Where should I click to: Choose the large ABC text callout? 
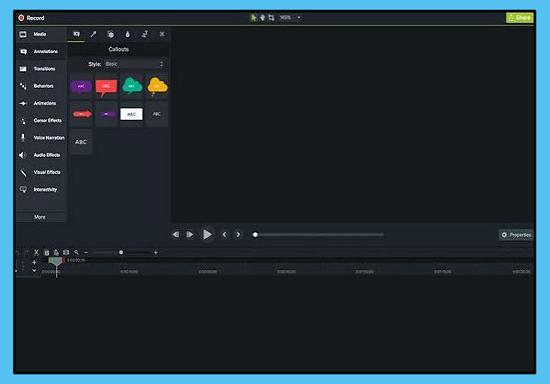tap(81, 142)
